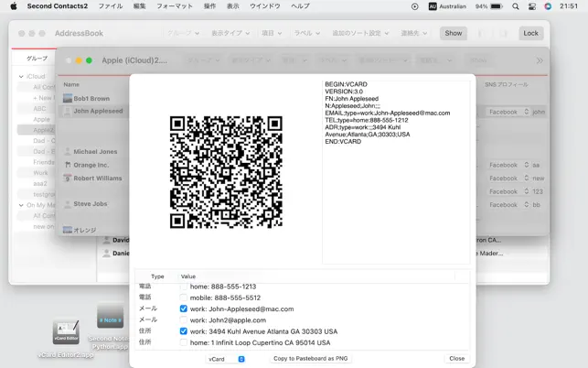Select Michael Jones in contact list

pos(95,151)
